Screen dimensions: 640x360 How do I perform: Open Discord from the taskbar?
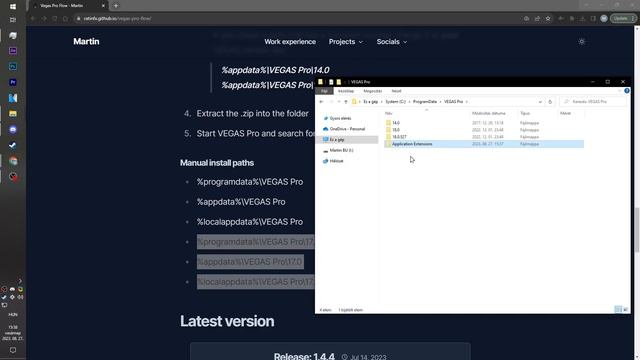tap(13, 129)
